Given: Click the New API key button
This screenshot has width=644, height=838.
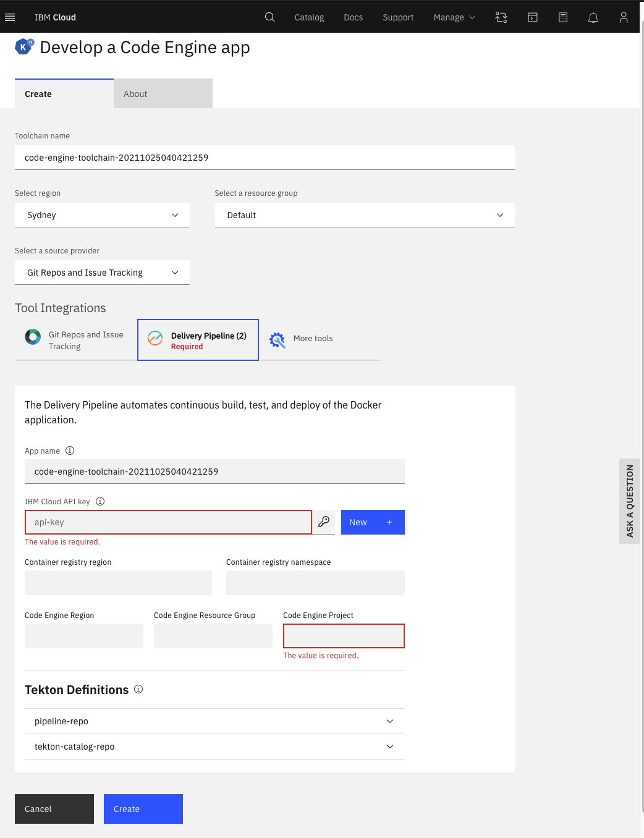Looking at the screenshot, I should coord(373,522).
